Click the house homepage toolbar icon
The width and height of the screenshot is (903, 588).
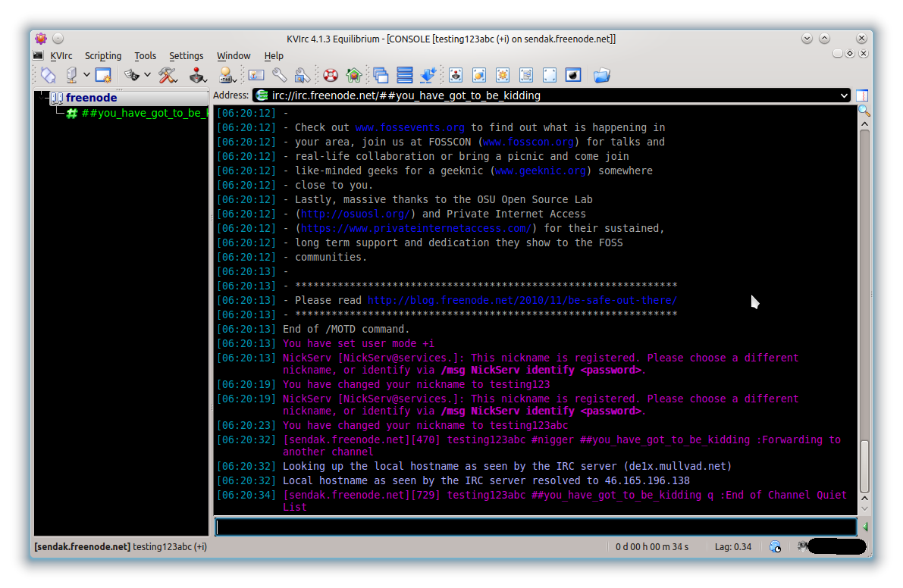[353, 75]
